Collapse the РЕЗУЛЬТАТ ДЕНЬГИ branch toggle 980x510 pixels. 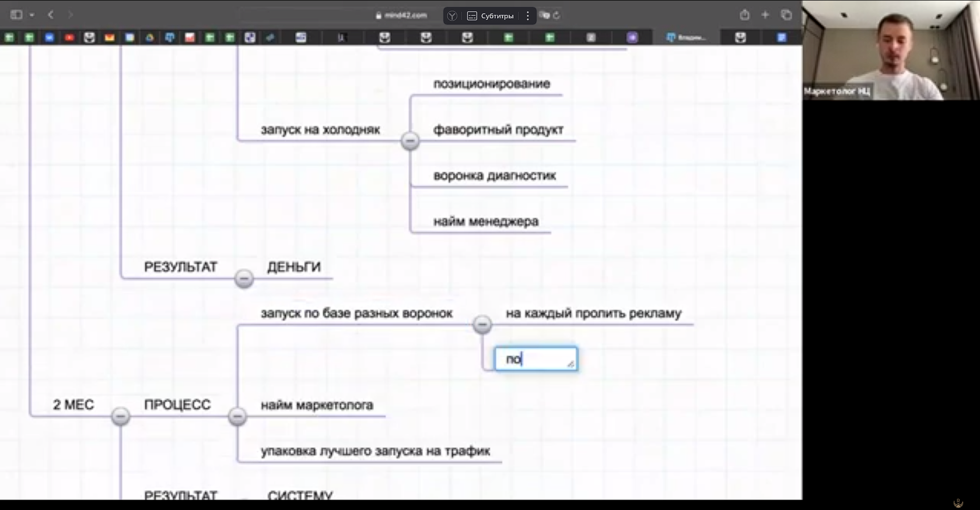click(244, 278)
